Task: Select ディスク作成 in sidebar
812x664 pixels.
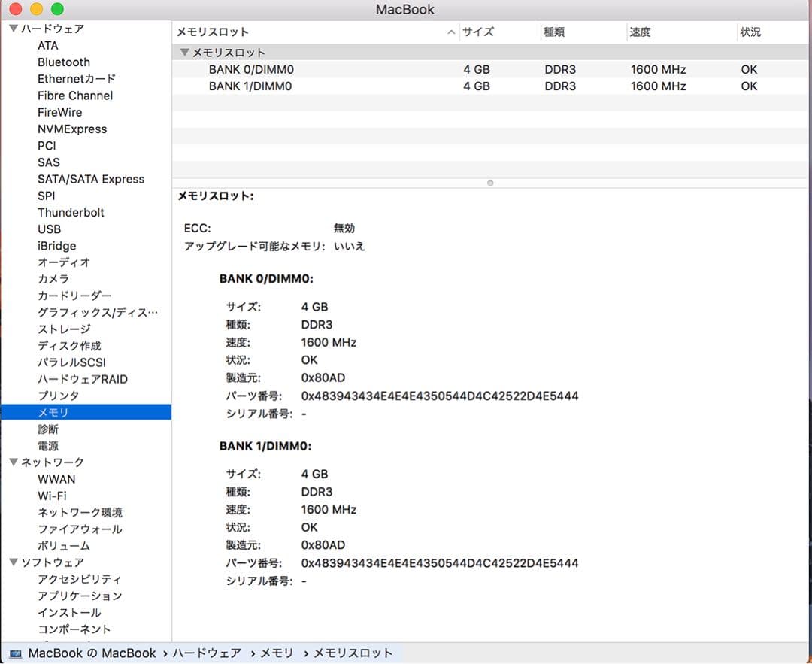Action: coord(69,345)
